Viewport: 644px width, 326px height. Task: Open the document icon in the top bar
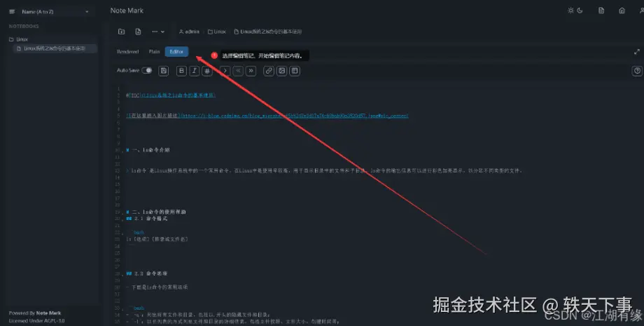pos(601,11)
